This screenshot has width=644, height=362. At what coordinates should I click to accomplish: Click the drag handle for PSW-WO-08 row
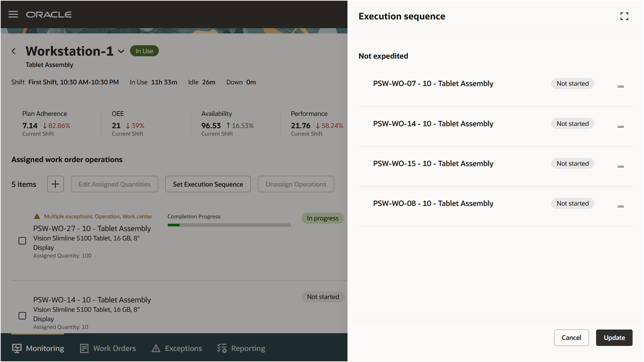click(x=621, y=207)
